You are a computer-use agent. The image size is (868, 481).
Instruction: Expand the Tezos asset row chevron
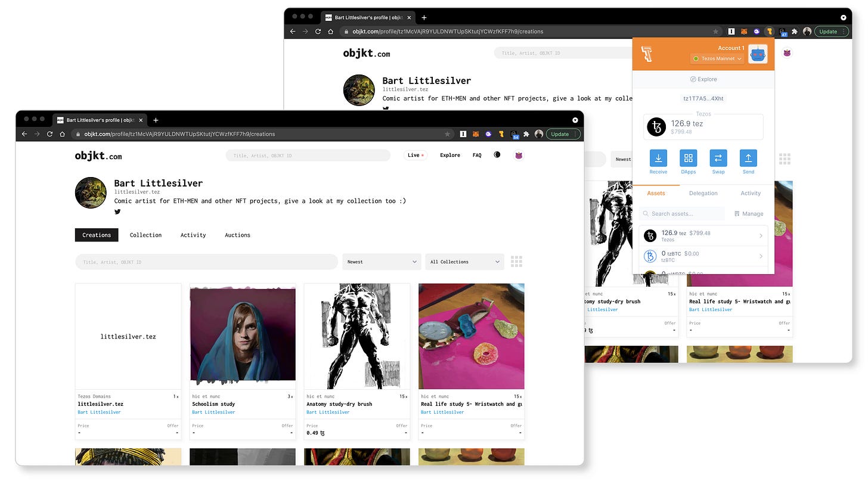(x=761, y=236)
